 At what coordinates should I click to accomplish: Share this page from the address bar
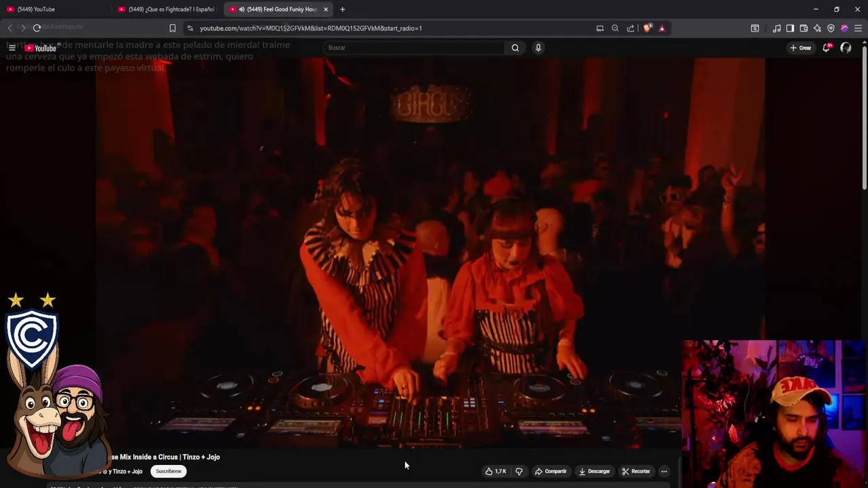tap(631, 28)
